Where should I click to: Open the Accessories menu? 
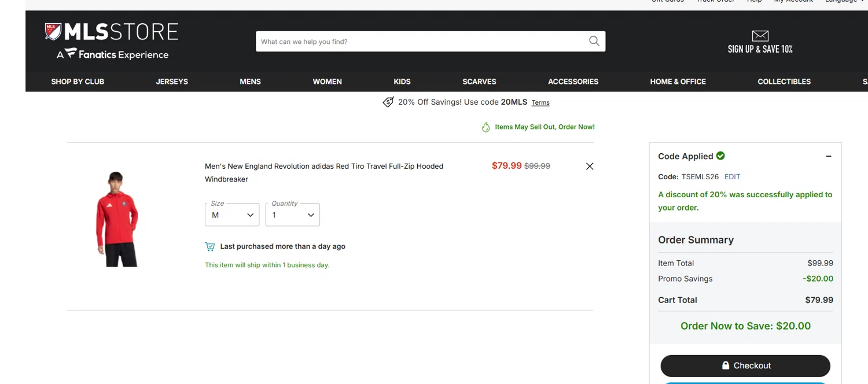[x=573, y=82]
